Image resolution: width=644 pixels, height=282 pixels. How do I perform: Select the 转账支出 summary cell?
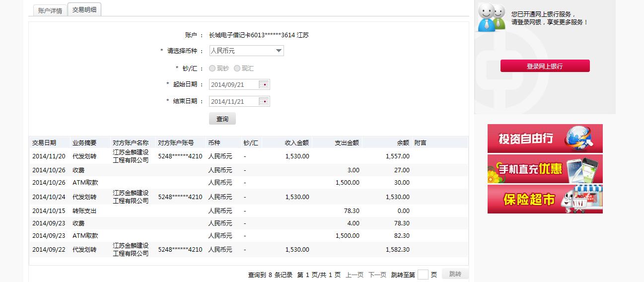(x=84, y=211)
